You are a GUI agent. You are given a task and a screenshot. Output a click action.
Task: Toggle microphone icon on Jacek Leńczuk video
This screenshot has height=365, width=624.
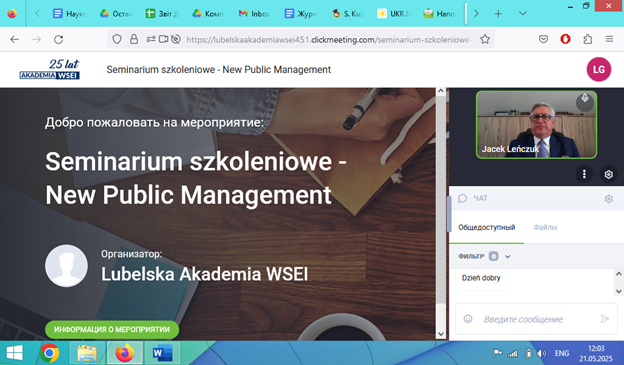(585, 101)
